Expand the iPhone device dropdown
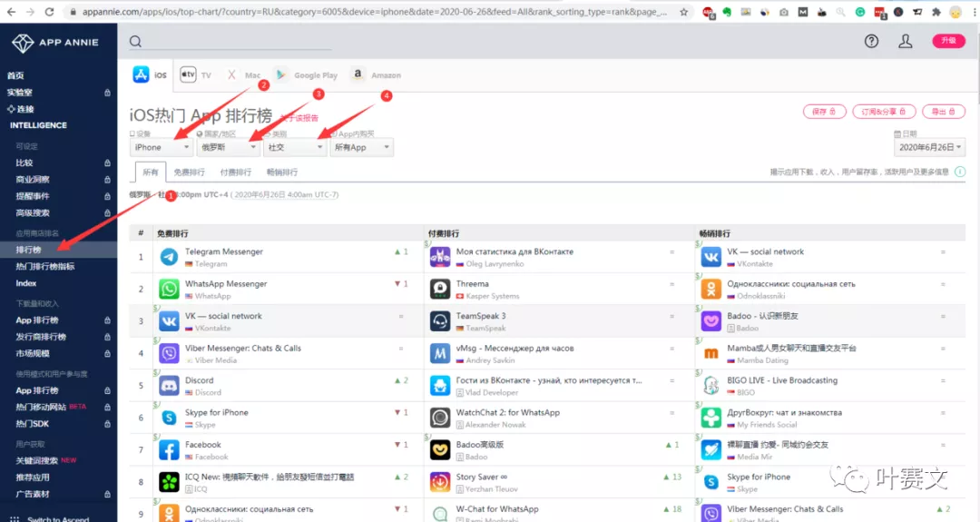The width and height of the screenshot is (980, 522). point(162,147)
